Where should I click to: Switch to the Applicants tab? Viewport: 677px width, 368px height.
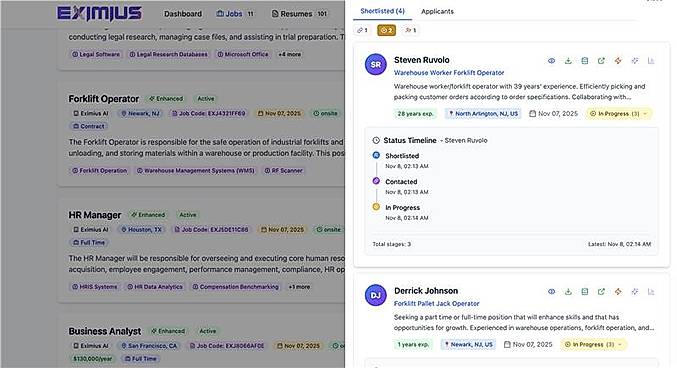coord(437,12)
